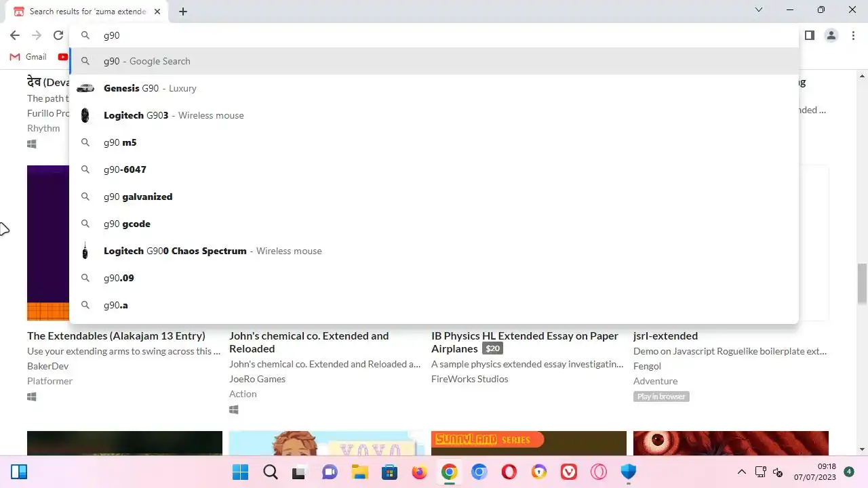Click the $20 price tag
Screen dimensions: 868x488
(x=493, y=349)
